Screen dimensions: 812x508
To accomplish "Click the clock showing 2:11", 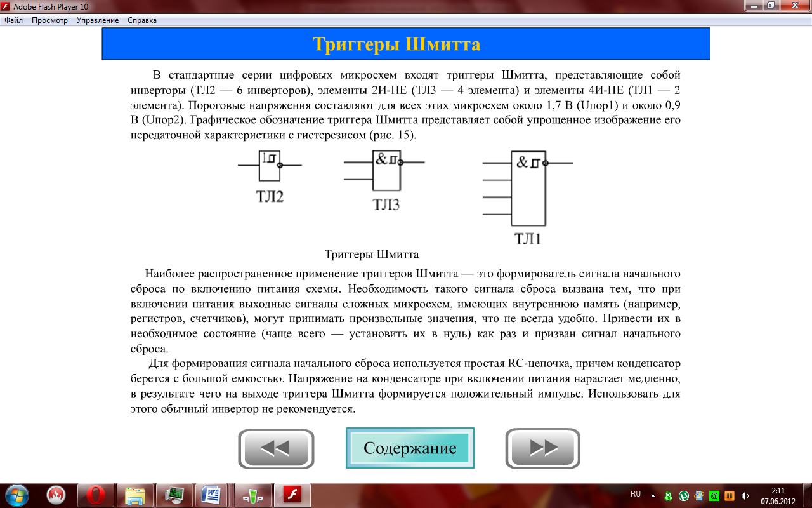I will (778, 495).
